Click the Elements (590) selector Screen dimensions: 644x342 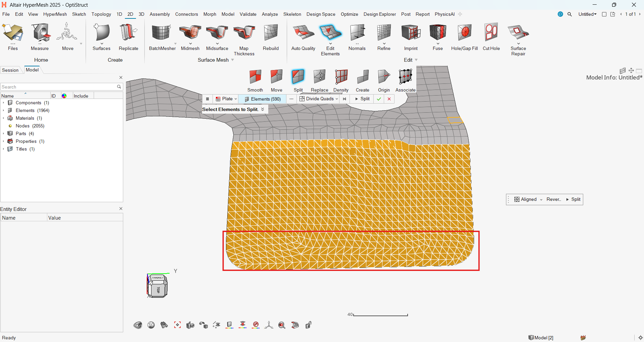[263, 99]
